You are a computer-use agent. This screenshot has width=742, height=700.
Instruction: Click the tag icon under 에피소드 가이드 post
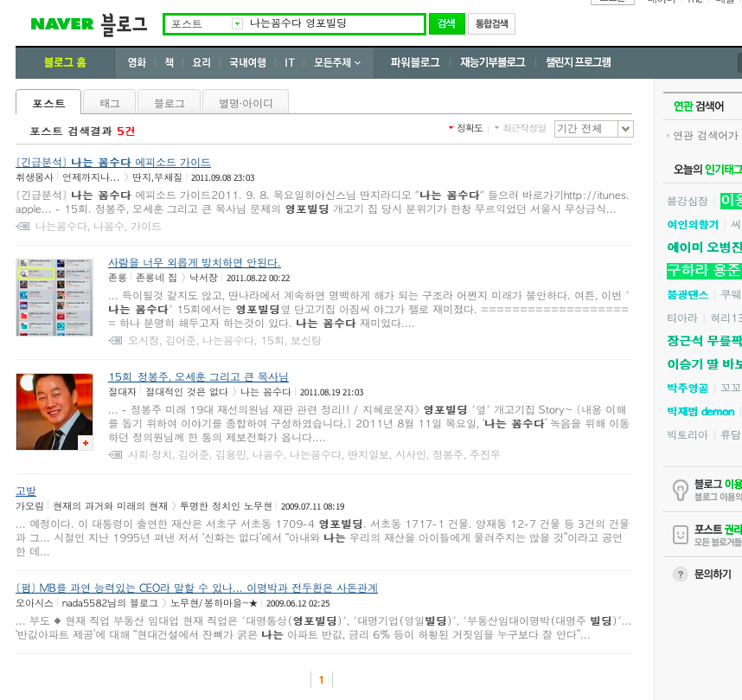click(x=22, y=227)
